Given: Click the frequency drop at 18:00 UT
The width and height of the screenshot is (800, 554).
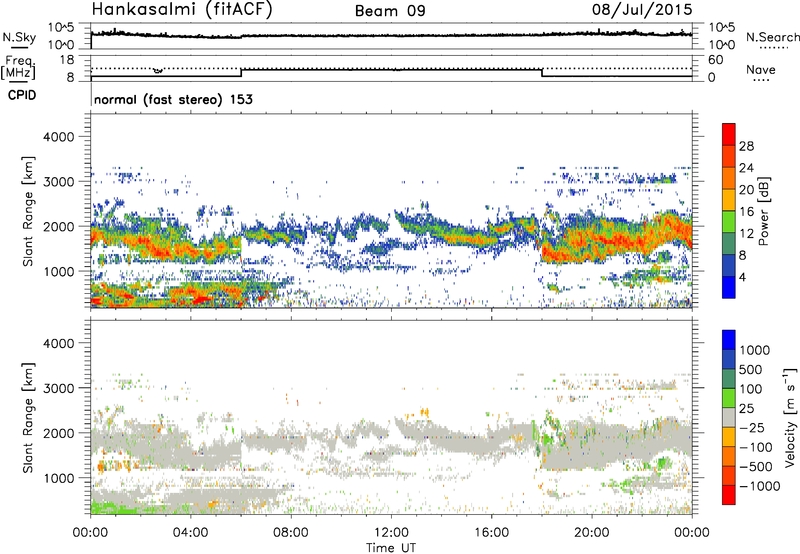Looking at the screenshot, I should pyautogui.click(x=542, y=73).
